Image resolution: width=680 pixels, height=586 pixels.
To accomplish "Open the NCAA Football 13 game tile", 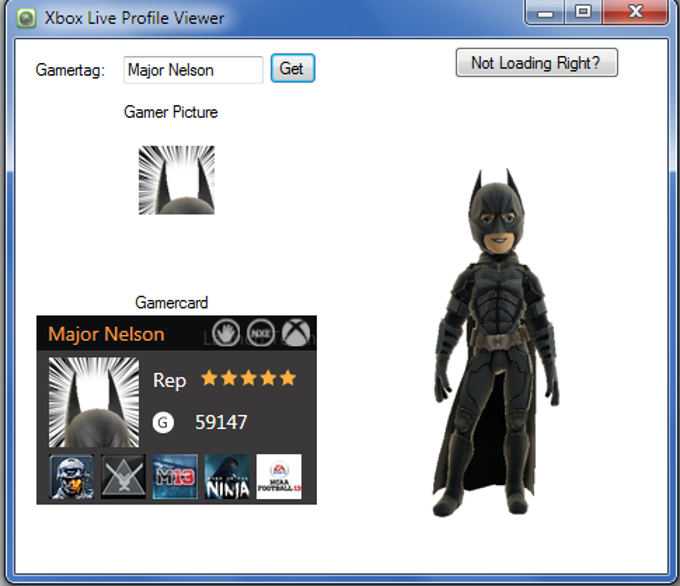I will (279, 477).
